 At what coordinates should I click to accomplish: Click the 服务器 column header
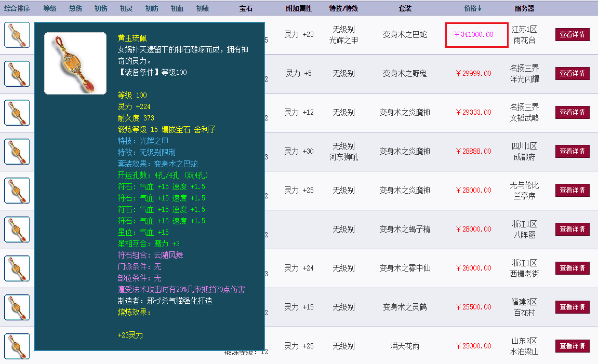pyautogui.click(x=524, y=8)
